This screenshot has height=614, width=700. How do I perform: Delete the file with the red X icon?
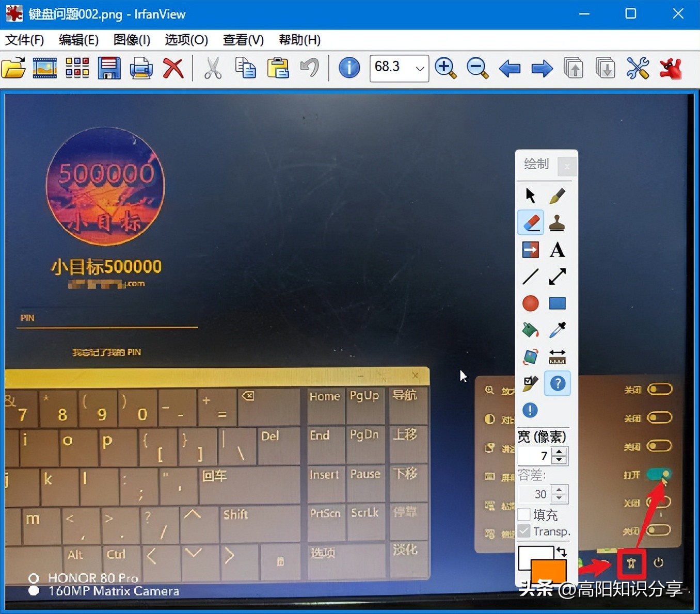coord(173,68)
